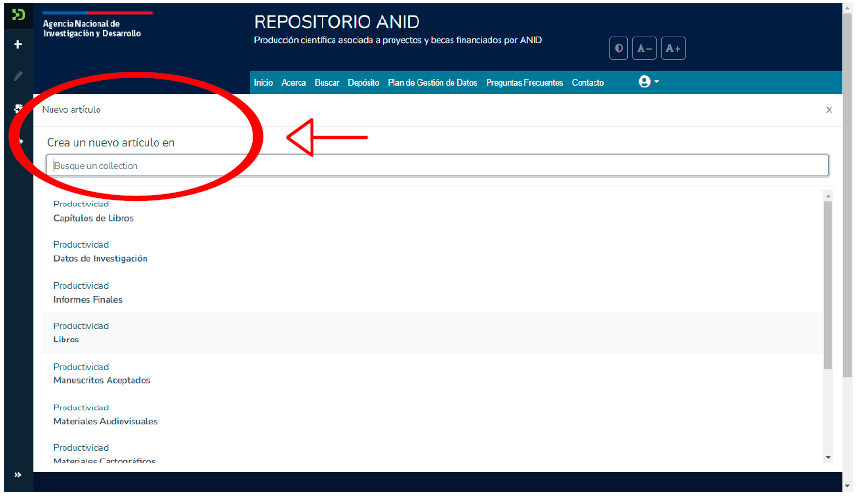
Task: Open the user account dropdown menu
Action: coord(649,82)
